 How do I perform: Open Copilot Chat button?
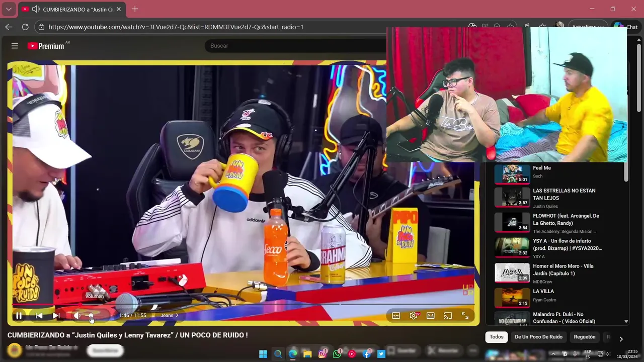(x=626, y=27)
